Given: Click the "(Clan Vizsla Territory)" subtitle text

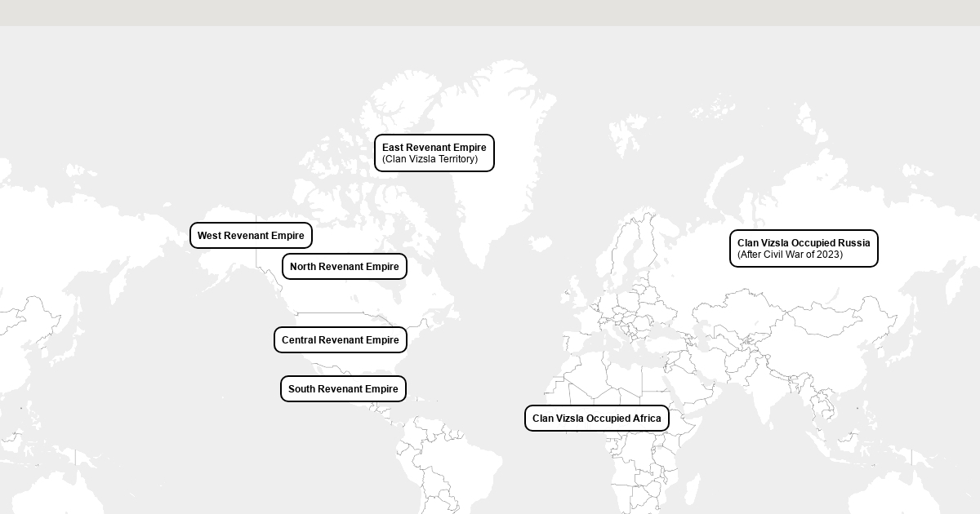Looking at the screenshot, I should pyautogui.click(x=430, y=159).
